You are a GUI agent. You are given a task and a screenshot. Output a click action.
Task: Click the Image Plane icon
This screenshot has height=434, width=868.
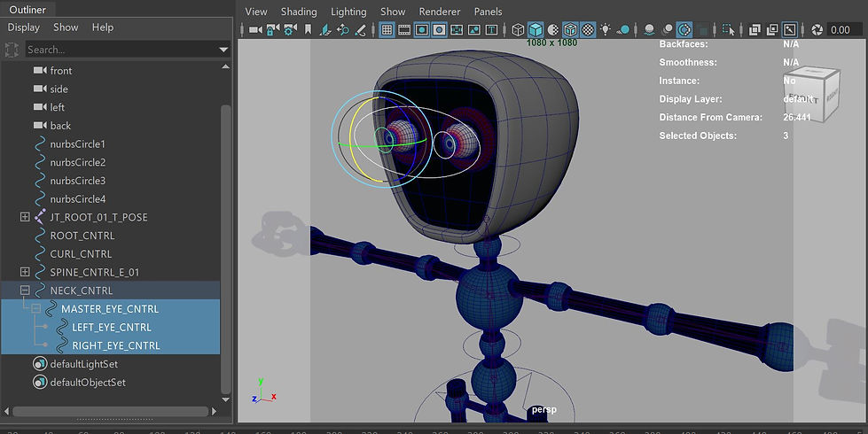(x=325, y=30)
